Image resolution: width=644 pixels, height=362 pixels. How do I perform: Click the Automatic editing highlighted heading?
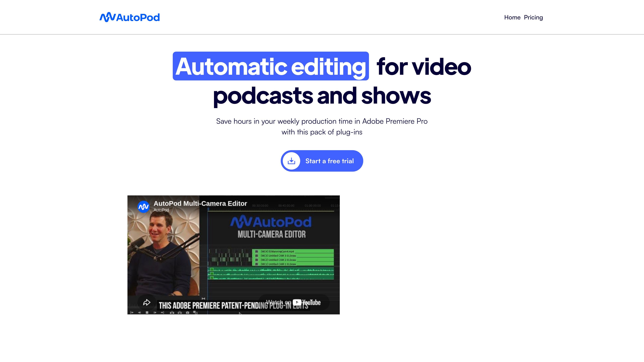click(x=271, y=66)
